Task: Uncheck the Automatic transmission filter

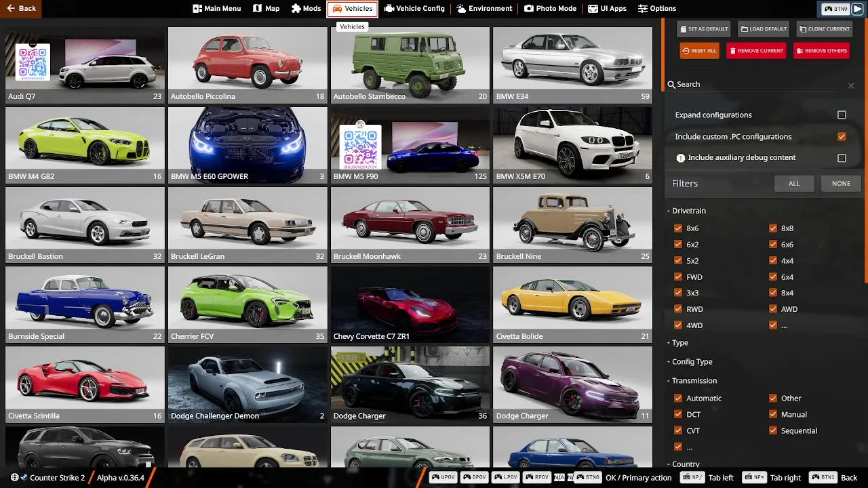Action: click(x=678, y=399)
